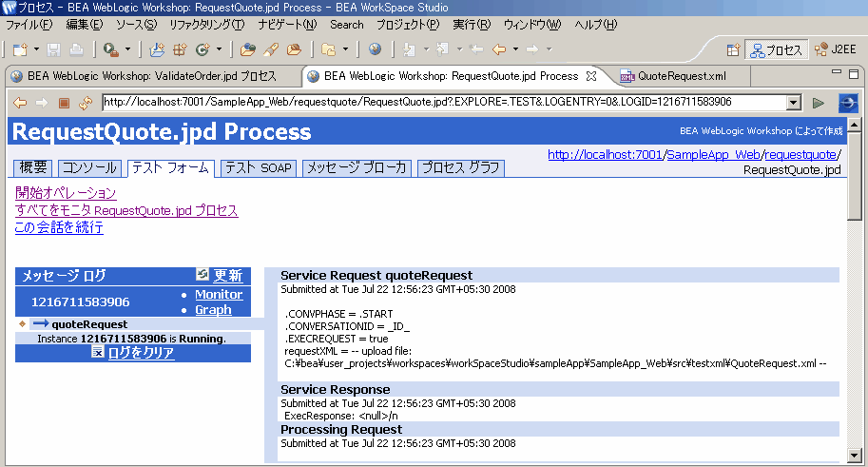Switch to the コンソール tab
868x467 pixels.
pyautogui.click(x=89, y=167)
